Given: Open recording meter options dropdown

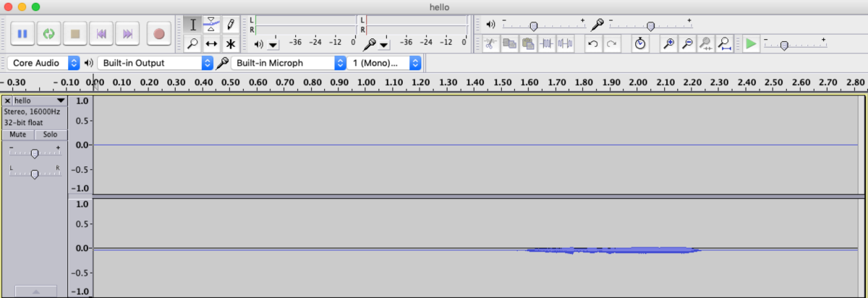Looking at the screenshot, I should [x=383, y=46].
